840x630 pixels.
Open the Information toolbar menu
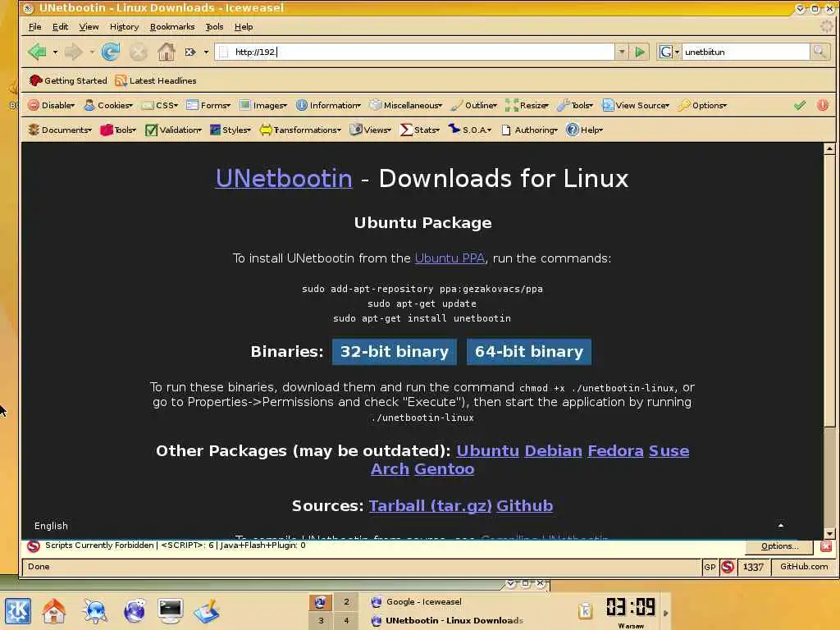[328, 105]
